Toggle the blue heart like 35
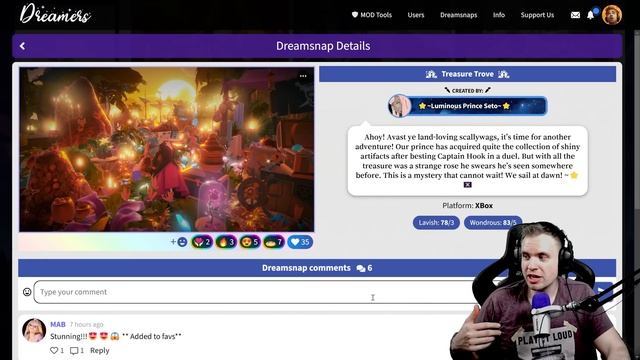The height and width of the screenshot is (360, 640). click(300, 242)
